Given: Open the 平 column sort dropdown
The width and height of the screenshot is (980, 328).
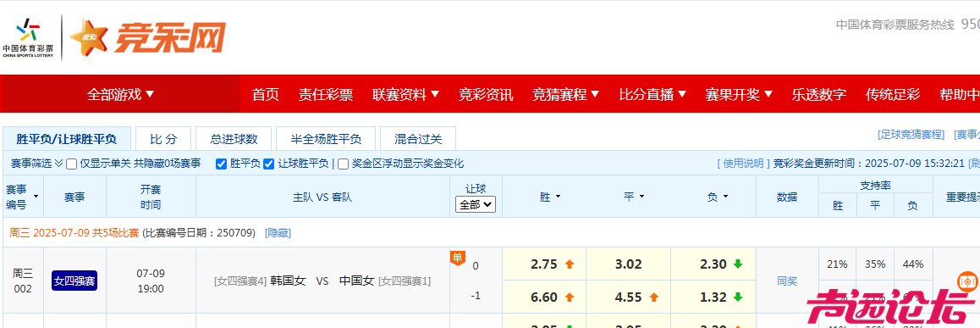Looking at the screenshot, I should 642,197.
